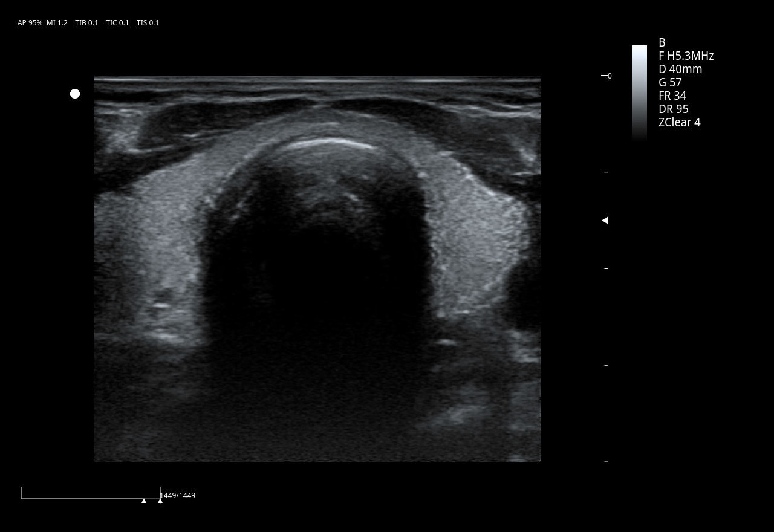Select the frame rate FR 34 label
Image resolution: width=774 pixels, height=532 pixels.
pyautogui.click(x=672, y=96)
